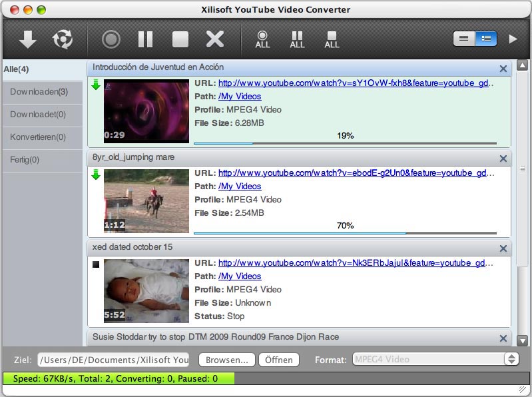Screen dimensions: 532x397
Task: Open My Videos path for xed dated video
Action: coord(240,276)
